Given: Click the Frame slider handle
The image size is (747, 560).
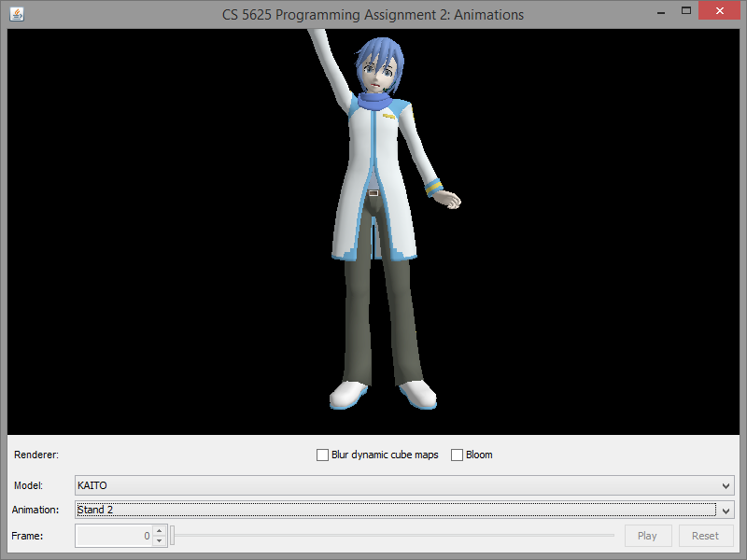Looking at the screenshot, I should pyautogui.click(x=173, y=536).
